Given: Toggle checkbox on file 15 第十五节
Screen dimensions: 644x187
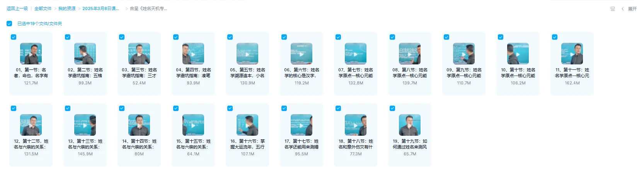Looking at the screenshot, I should tap(176, 108).
